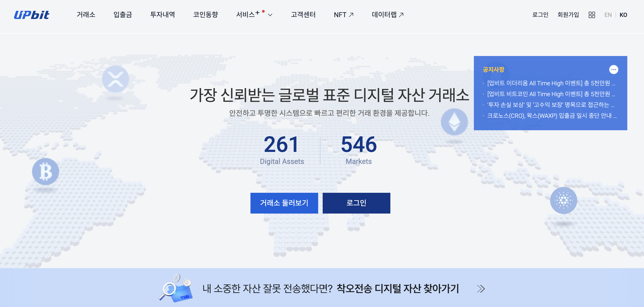Screen dimensions: 644x307
Task: Open more notices via ellipsis icon
Action: tap(613, 70)
